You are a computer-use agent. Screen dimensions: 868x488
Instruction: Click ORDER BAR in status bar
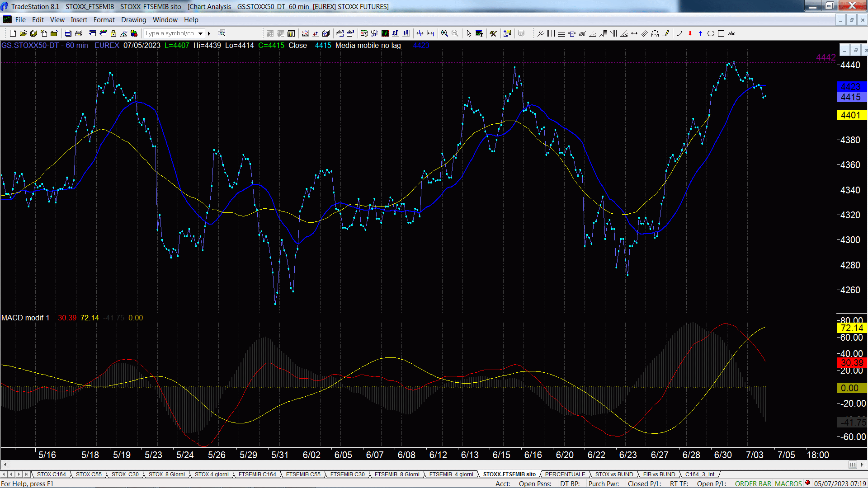[x=753, y=483]
